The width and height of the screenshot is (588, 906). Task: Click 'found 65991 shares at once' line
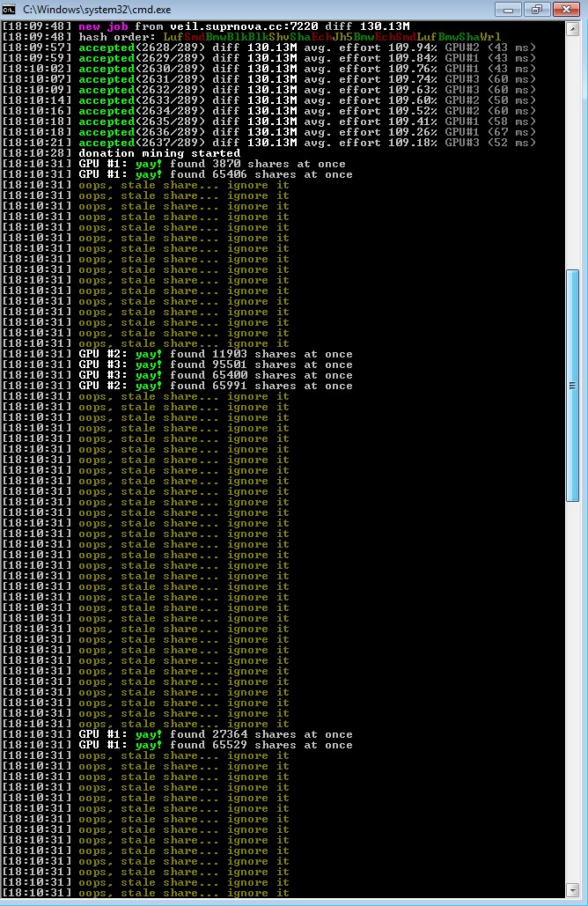coord(177,386)
